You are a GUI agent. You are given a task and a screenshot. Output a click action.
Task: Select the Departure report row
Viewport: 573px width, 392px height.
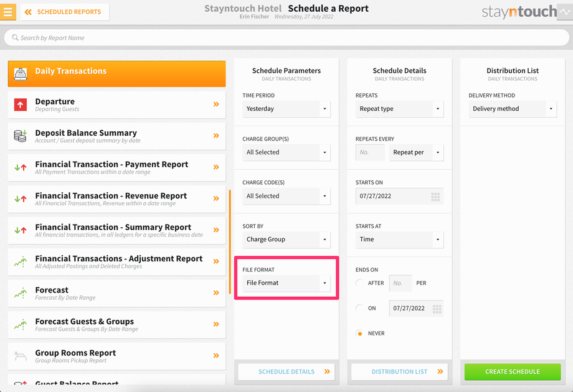click(116, 105)
